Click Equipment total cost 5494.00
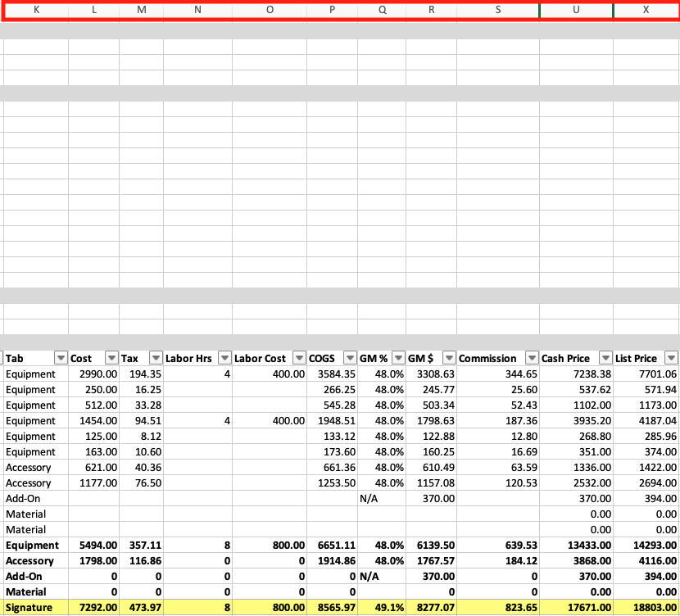The image size is (680, 616). click(98, 546)
